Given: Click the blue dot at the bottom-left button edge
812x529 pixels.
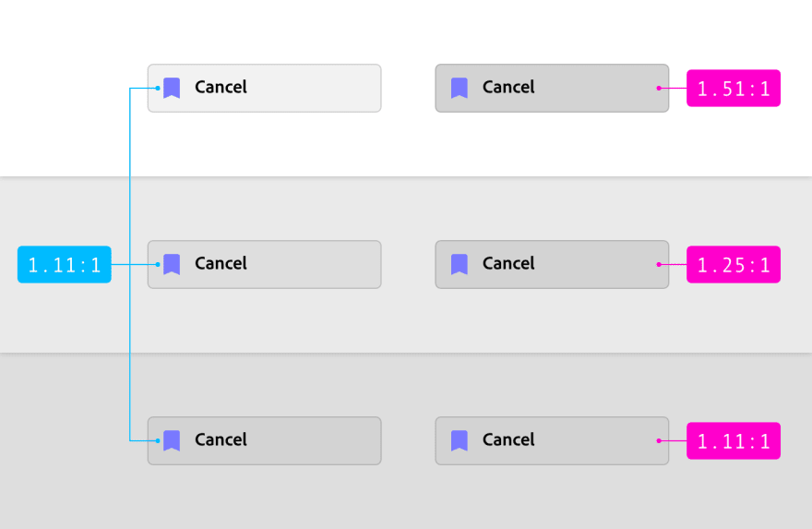Looking at the screenshot, I should coord(158,441).
